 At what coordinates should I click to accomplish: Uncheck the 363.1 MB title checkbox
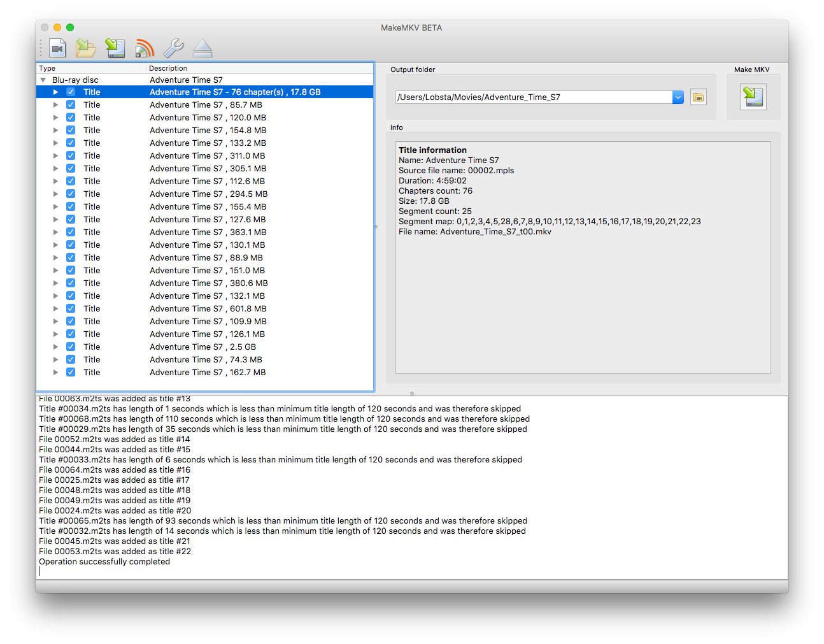click(x=71, y=233)
